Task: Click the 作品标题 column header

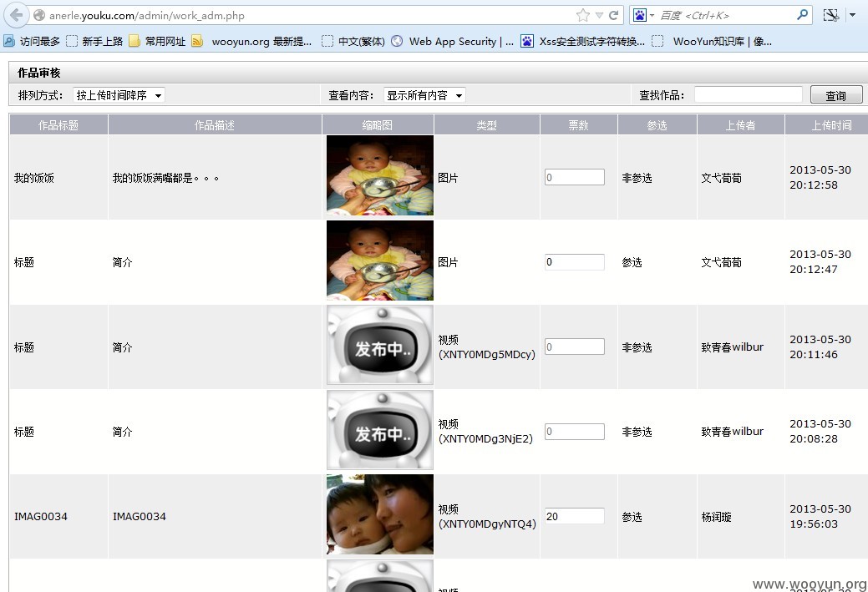Action: coord(58,125)
